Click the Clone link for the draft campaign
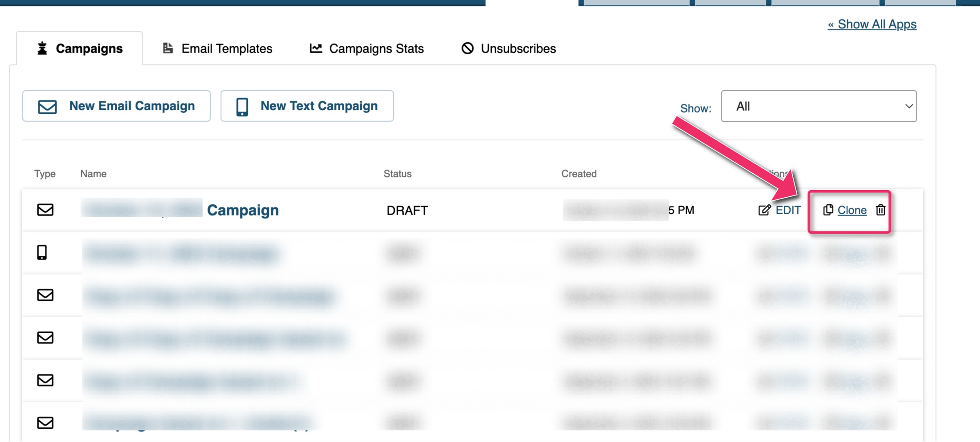 pyautogui.click(x=851, y=210)
